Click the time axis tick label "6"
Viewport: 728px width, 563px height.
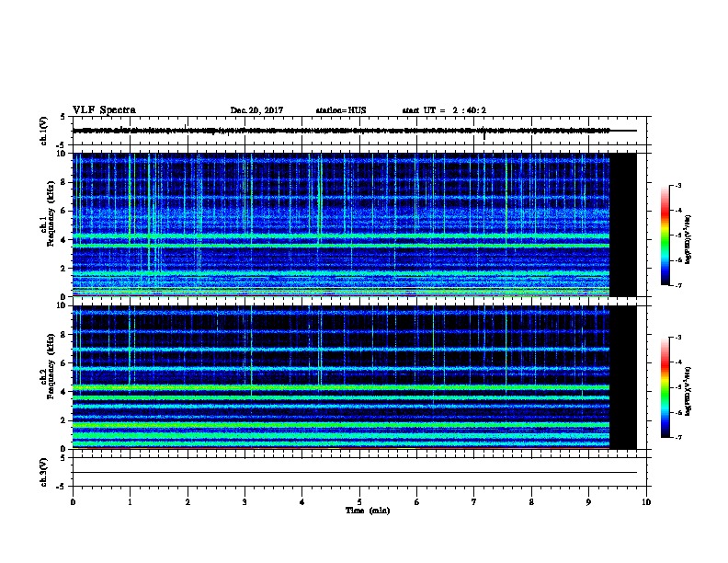pyautogui.click(x=416, y=502)
